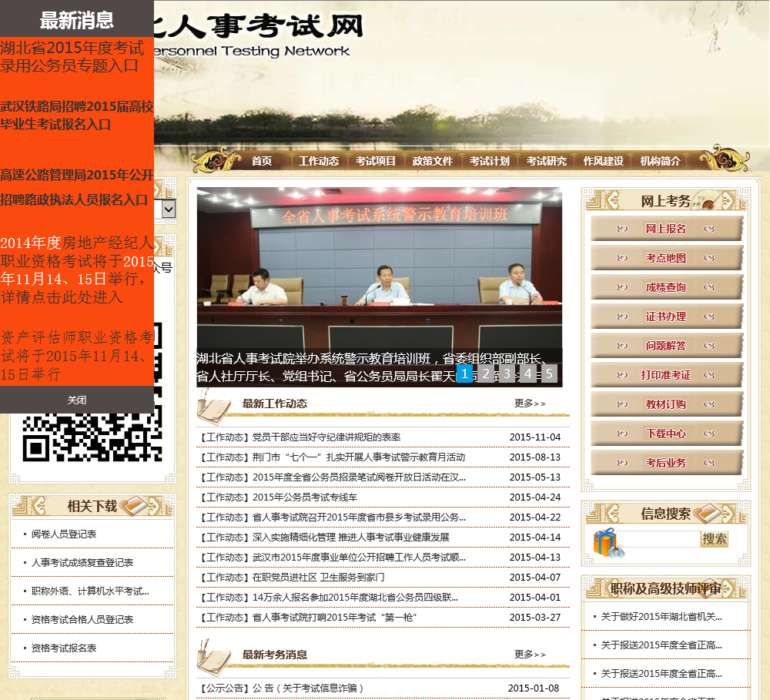Click the book icon beside 最新工作动态
The height and width of the screenshot is (700, 770).
coord(213,407)
